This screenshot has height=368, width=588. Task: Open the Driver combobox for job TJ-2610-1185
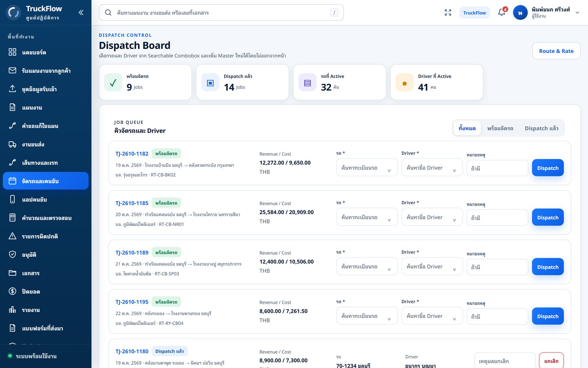[x=432, y=217]
